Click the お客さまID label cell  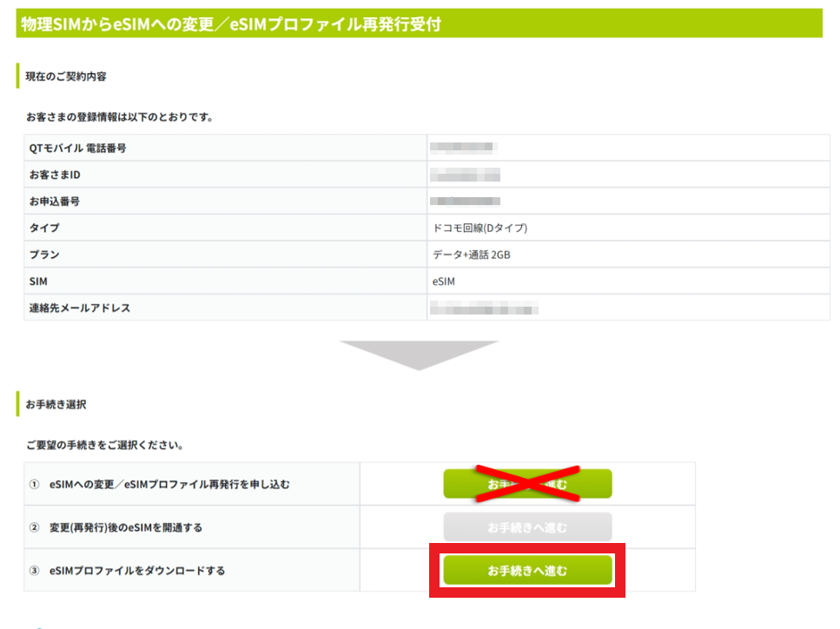coord(54,175)
